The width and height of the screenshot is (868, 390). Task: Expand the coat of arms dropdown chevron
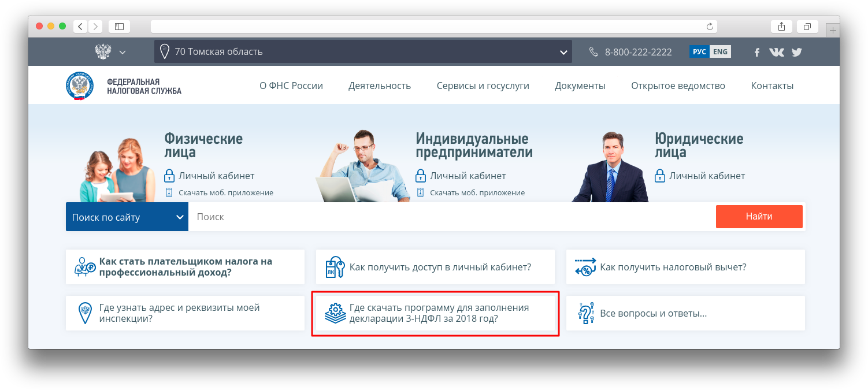point(122,52)
